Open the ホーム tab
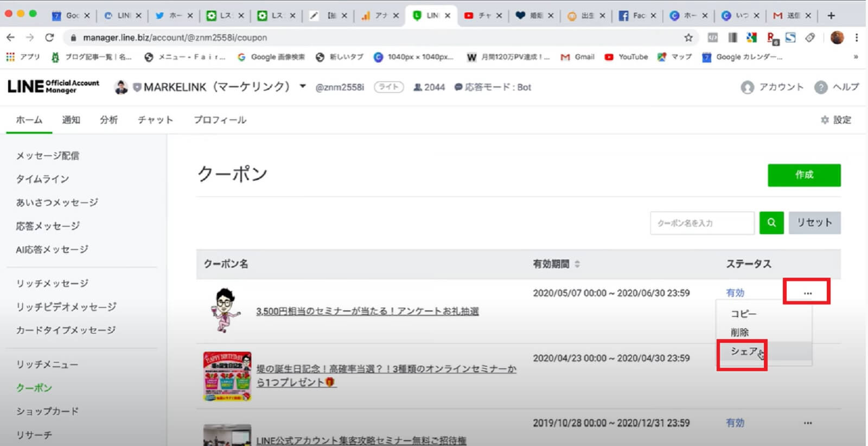This screenshot has height=446, width=868. coord(29,120)
